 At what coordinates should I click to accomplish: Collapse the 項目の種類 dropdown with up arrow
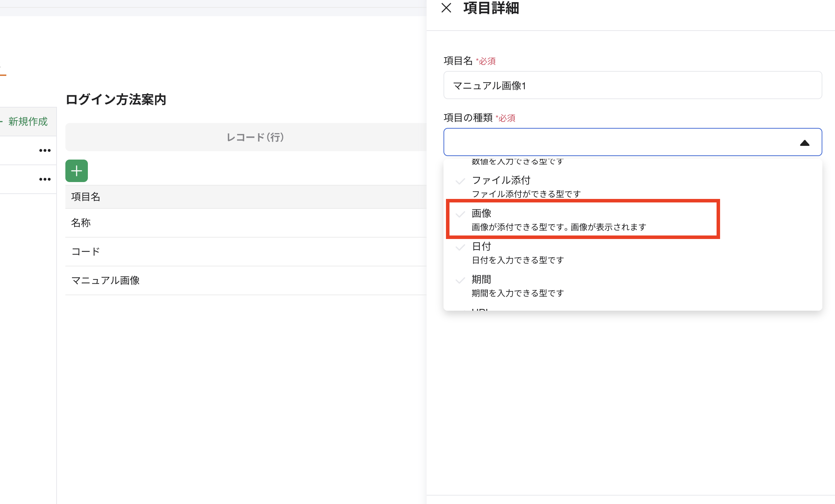(x=804, y=143)
